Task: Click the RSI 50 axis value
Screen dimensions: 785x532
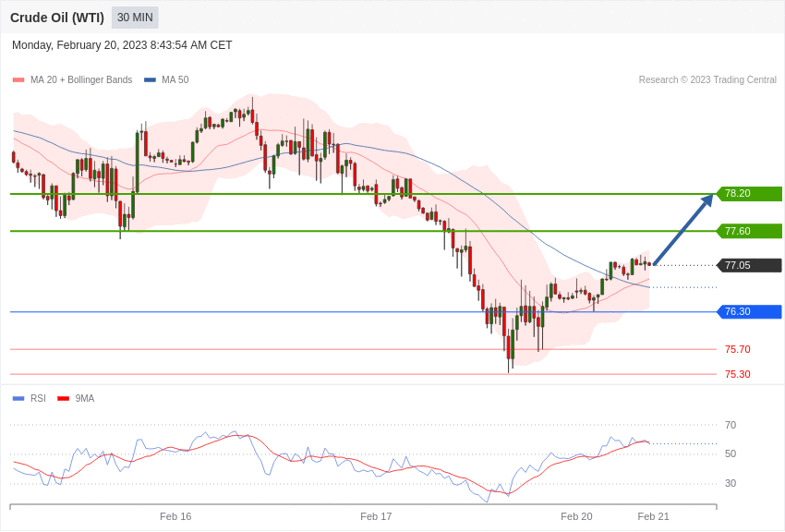Action: point(731,453)
